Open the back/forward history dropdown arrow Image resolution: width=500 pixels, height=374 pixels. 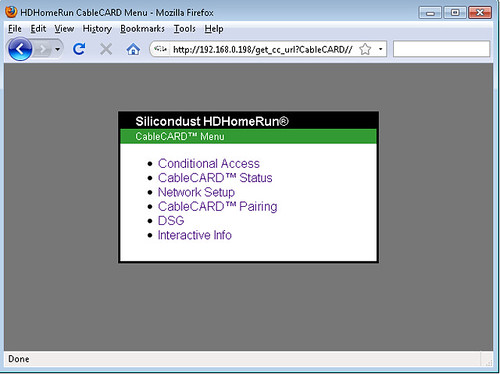(57, 49)
